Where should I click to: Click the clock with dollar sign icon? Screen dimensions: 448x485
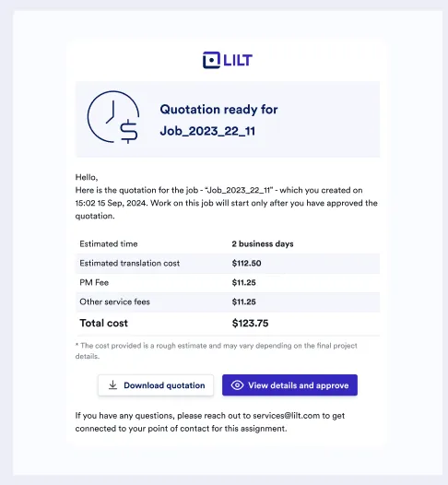point(113,117)
